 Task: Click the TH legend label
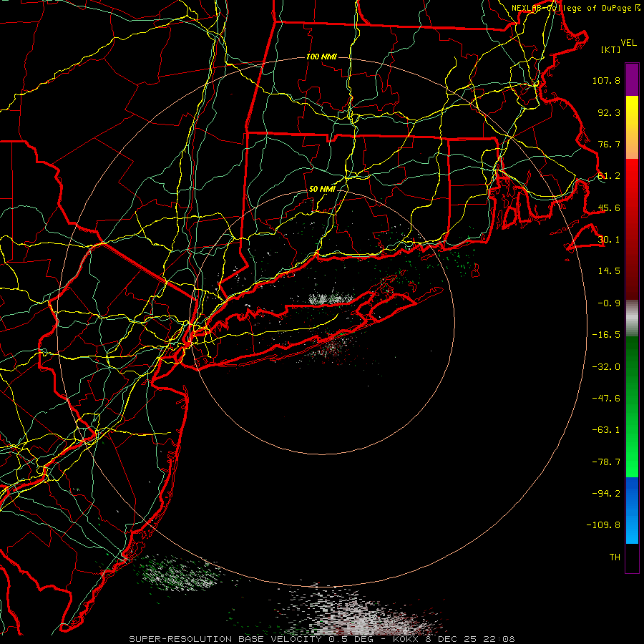[615, 557]
